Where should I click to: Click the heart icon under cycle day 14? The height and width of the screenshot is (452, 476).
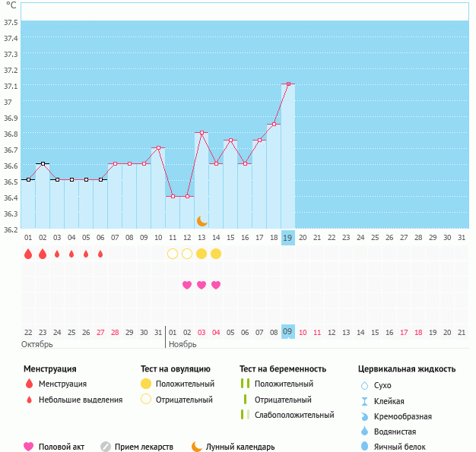pos(216,285)
